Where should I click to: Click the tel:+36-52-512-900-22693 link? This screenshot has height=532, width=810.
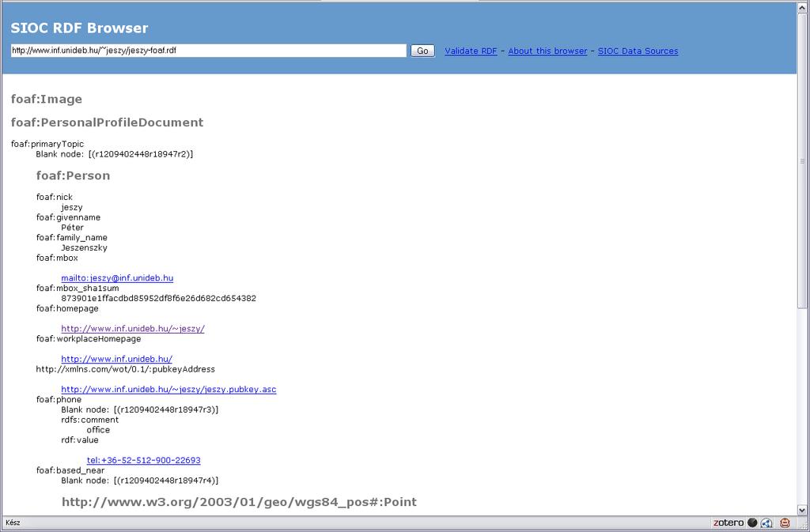pos(144,460)
